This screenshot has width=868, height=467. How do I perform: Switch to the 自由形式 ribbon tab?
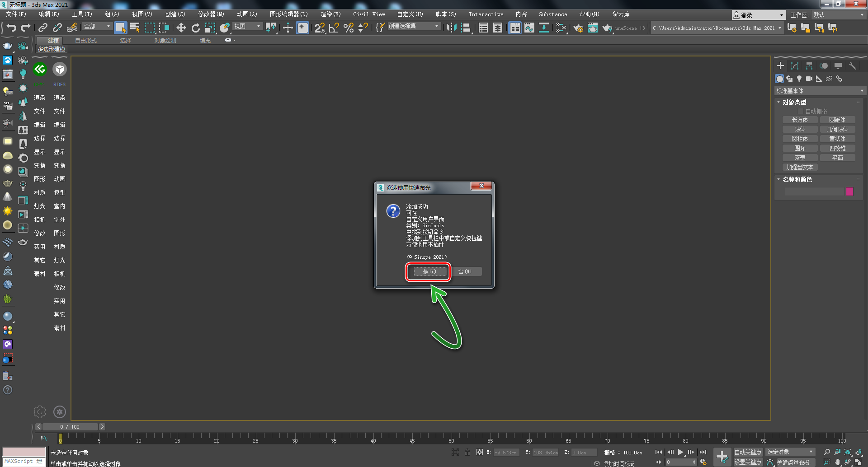coord(86,41)
